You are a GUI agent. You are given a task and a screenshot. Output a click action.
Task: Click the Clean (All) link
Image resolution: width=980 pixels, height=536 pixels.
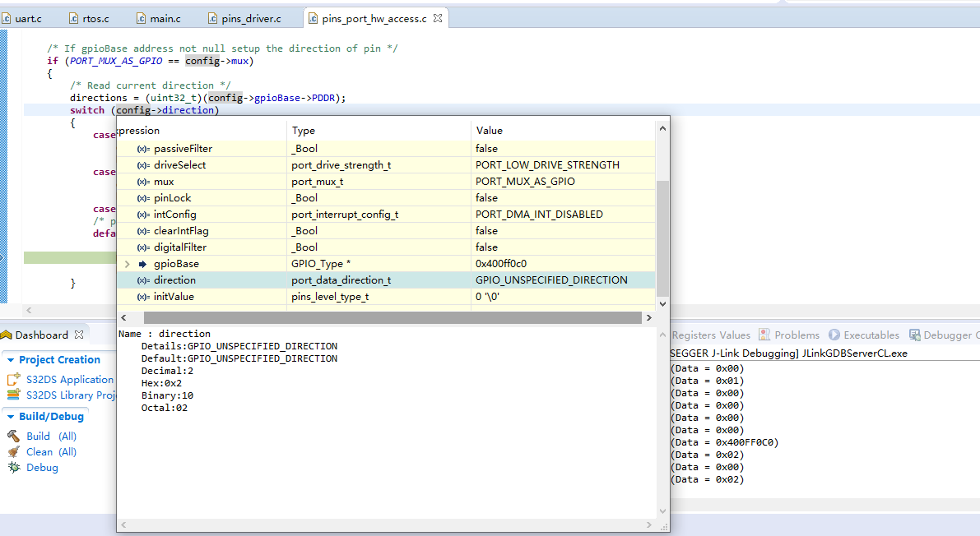point(39,451)
